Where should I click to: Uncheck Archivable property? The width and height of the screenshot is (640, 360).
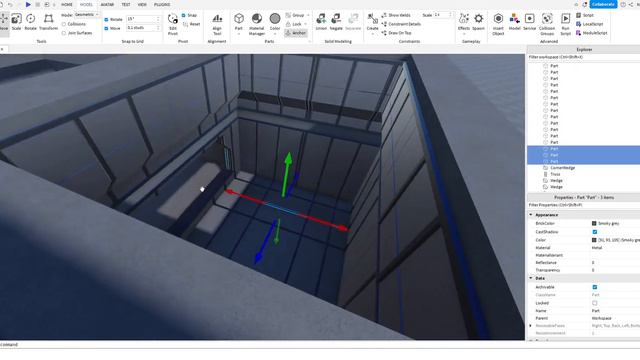click(595, 287)
